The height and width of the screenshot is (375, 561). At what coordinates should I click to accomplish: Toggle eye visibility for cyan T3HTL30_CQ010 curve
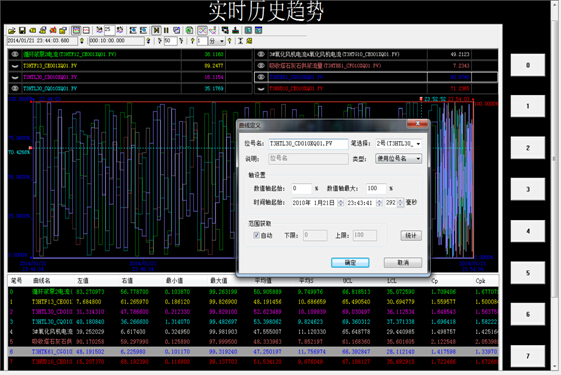(15, 88)
